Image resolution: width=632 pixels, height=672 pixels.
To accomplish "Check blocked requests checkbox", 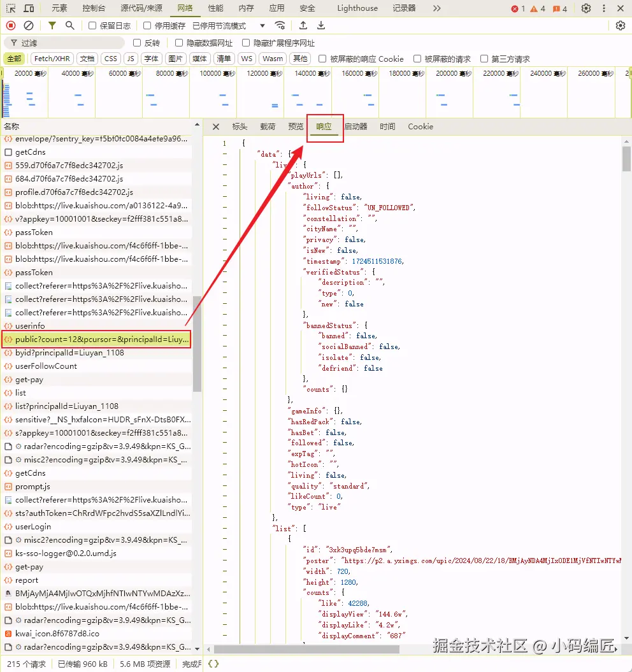I will click(417, 59).
